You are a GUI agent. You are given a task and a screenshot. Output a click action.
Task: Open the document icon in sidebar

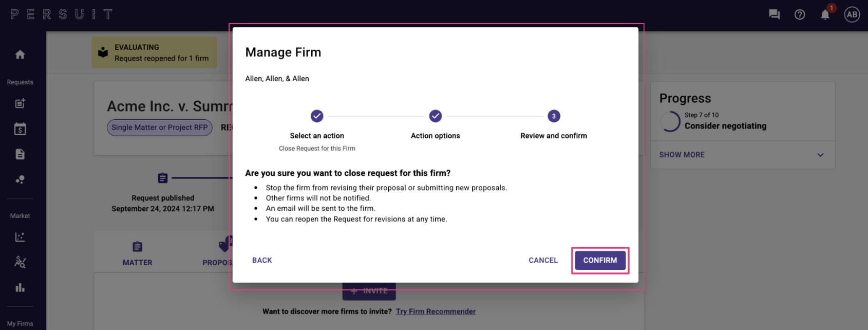[20, 154]
